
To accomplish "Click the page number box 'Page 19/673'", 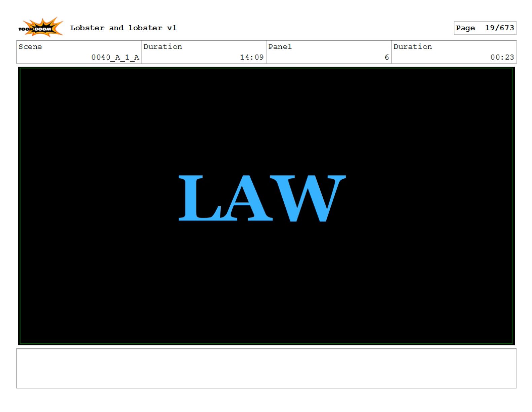I will tap(485, 28).
